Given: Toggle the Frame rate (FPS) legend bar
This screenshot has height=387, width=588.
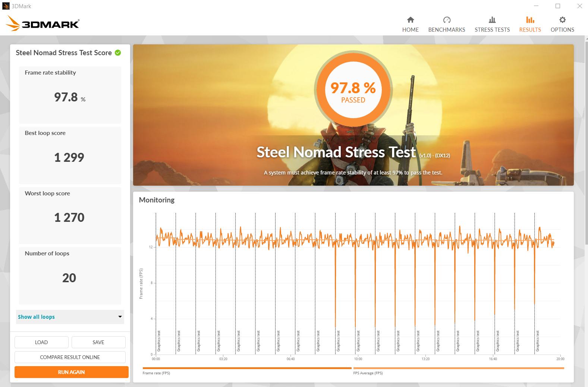Looking at the screenshot, I should [247, 368].
